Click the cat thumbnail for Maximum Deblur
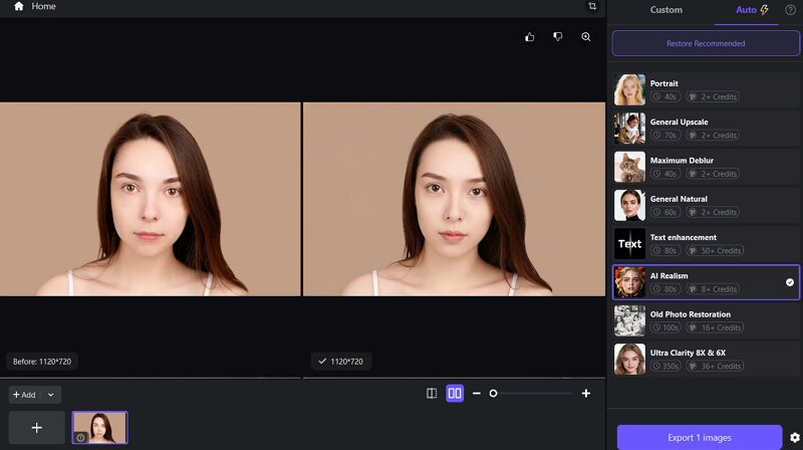The image size is (803, 450). [x=629, y=167]
